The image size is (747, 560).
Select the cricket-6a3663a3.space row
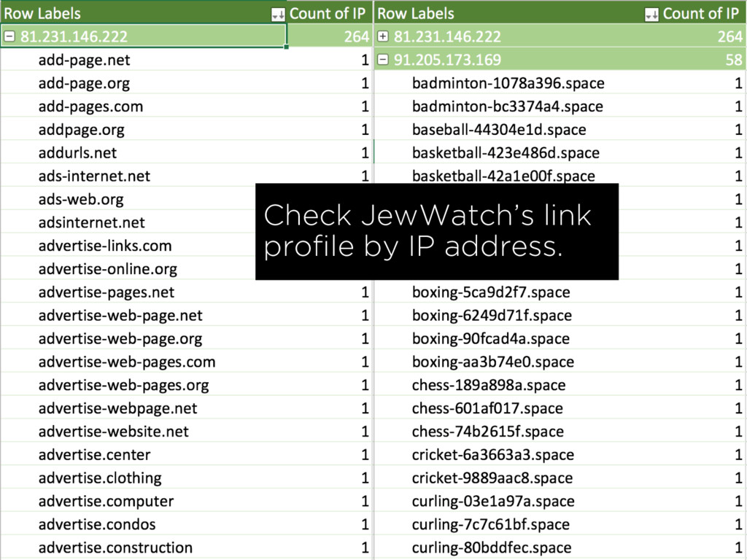pos(560,455)
